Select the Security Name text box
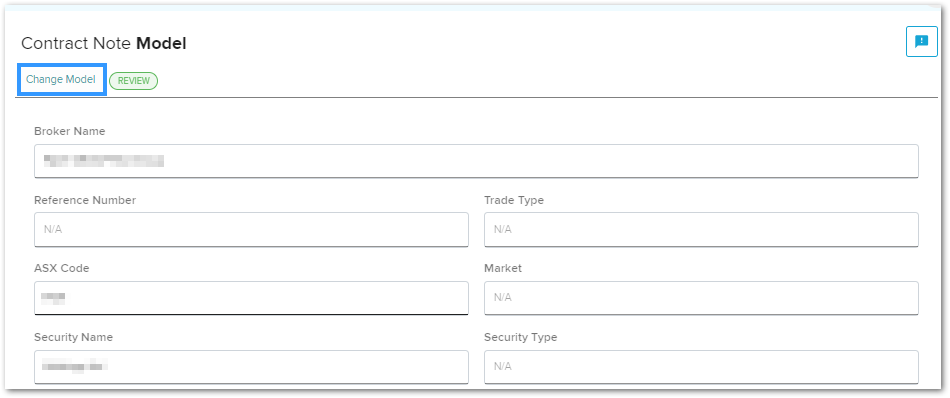Viewport: 950px width, 398px height. (251, 366)
